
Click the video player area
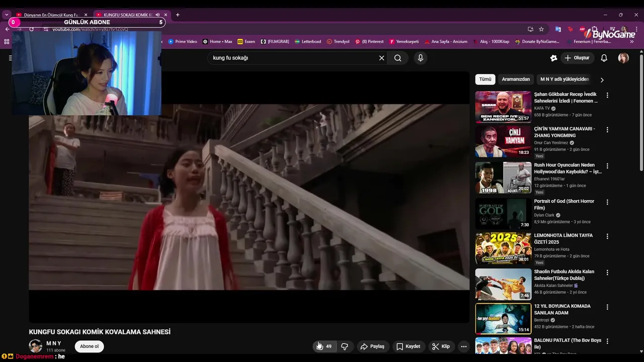click(x=249, y=197)
